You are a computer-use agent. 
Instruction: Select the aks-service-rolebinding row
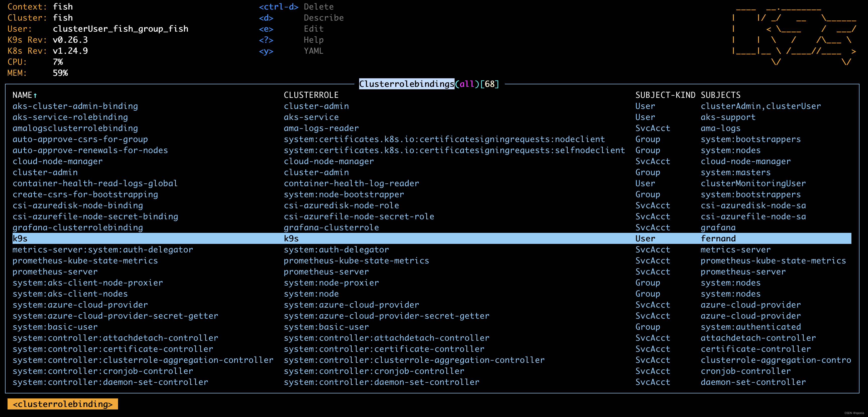pyautogui.click(x=432, y=117)
